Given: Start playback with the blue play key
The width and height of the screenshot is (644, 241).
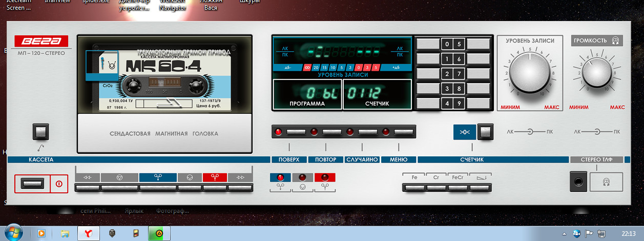Looking at the screenshot, I should click(158, 187).
